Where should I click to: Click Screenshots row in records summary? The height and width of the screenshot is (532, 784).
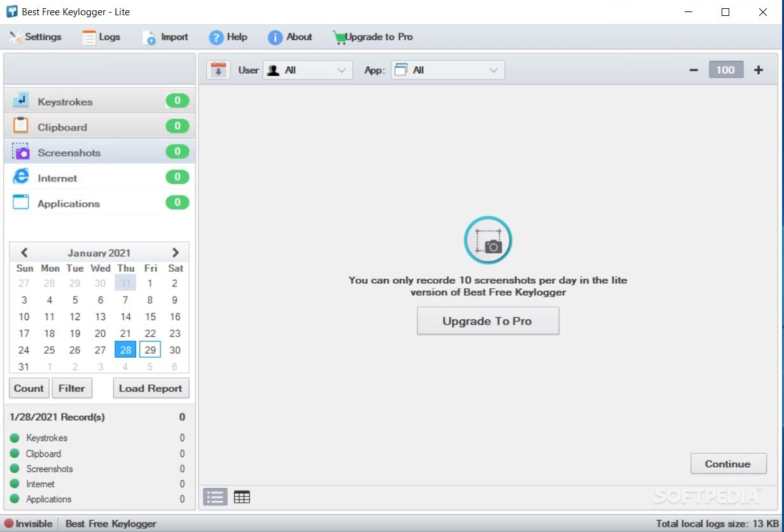coord(97,469)
